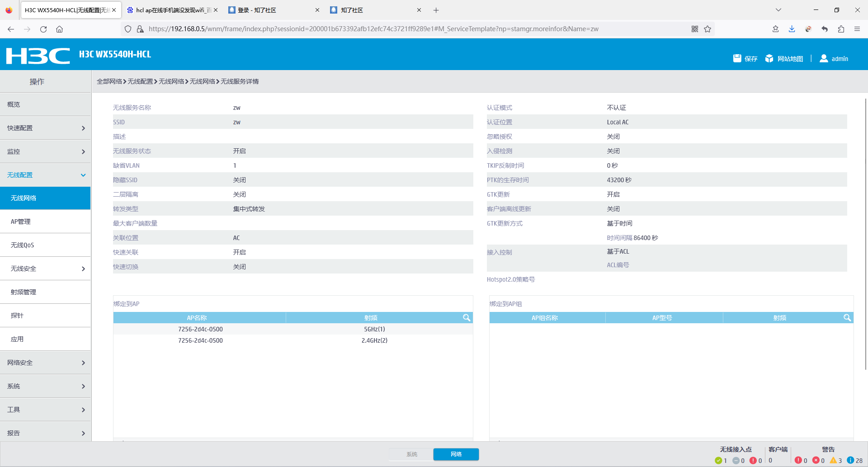This screenshot has height=467, width=868.
Task: Click the 无线配置 breadcrumb link
Action: tap(140, 81)
